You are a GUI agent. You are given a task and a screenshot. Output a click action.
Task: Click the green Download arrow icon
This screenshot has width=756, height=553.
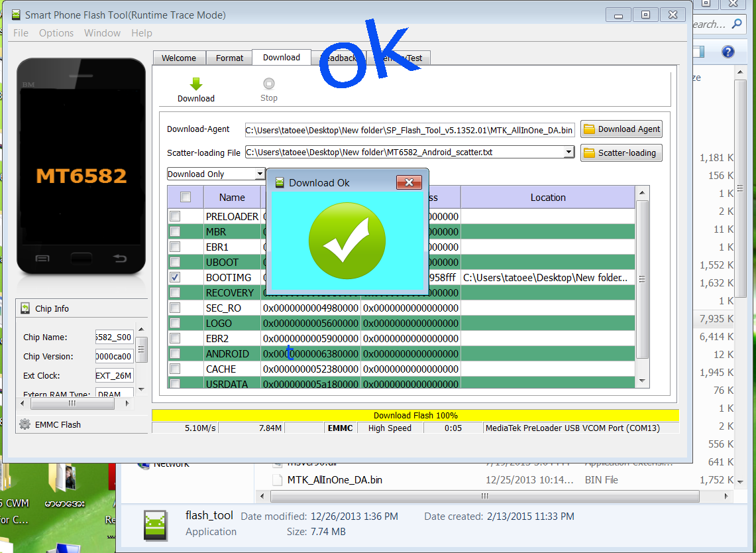coord(195,84)
